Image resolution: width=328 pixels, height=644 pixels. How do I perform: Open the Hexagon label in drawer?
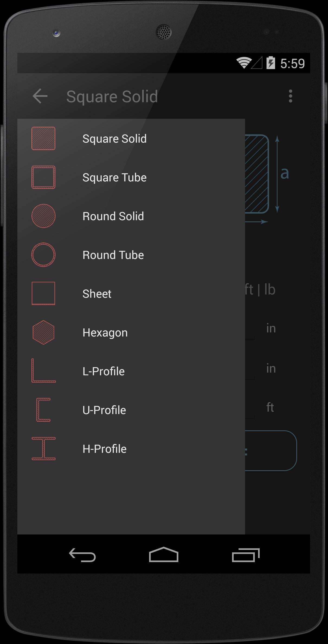click(105, 333)
